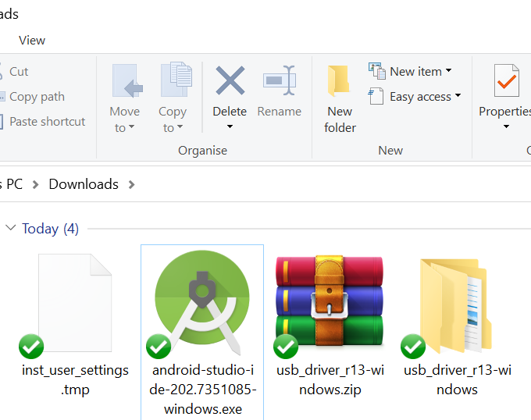531x420 pixels.
Task: Open the Easy access dropdown arrow
Action: 458,95
